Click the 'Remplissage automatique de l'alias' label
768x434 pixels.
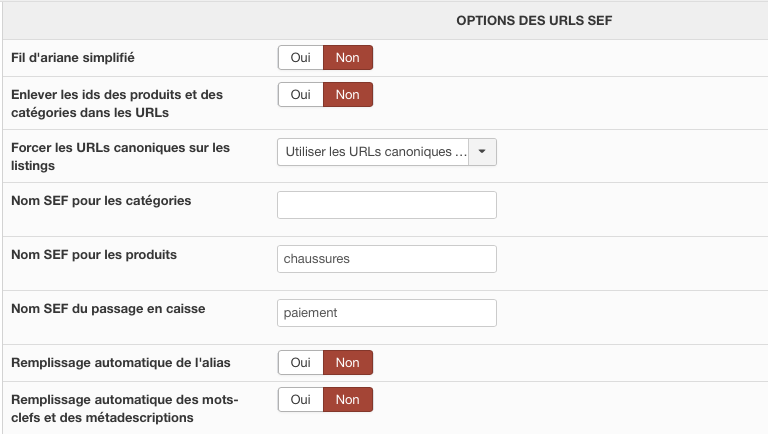click(x=121, y=363)
